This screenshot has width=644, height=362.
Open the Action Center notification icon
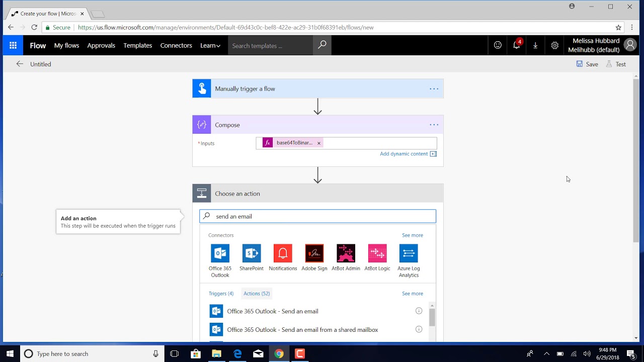[631, 353]
